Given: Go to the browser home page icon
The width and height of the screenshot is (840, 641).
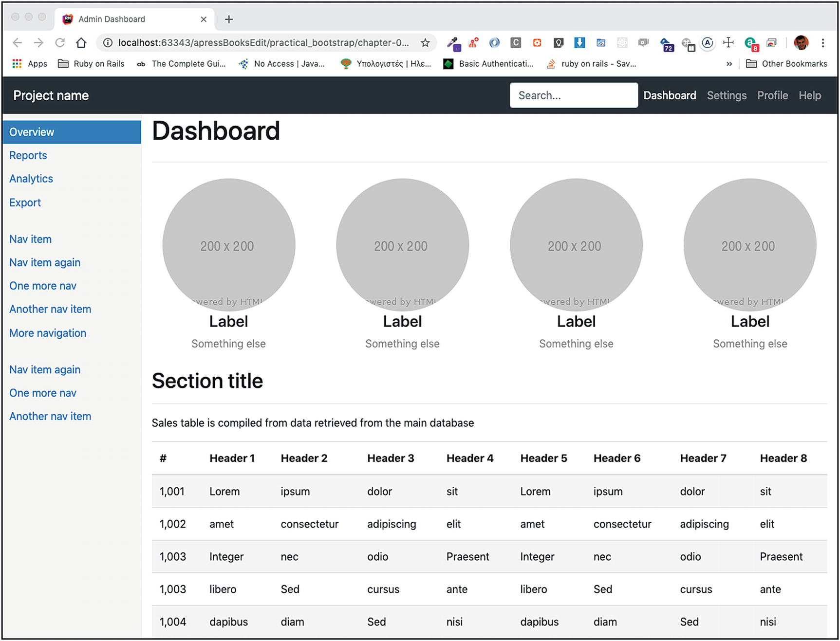Looking at the screenshot, I should coord(81,43).
